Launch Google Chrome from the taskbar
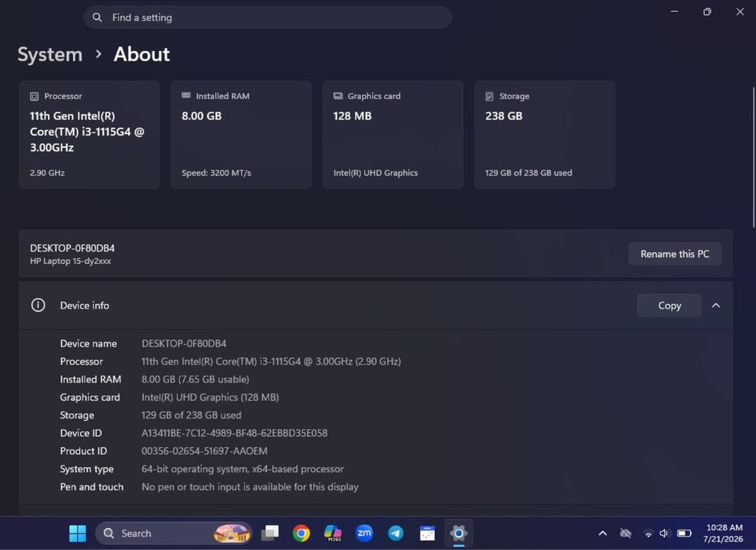This screenshot has height=550, width=756. tap(301, 533)
